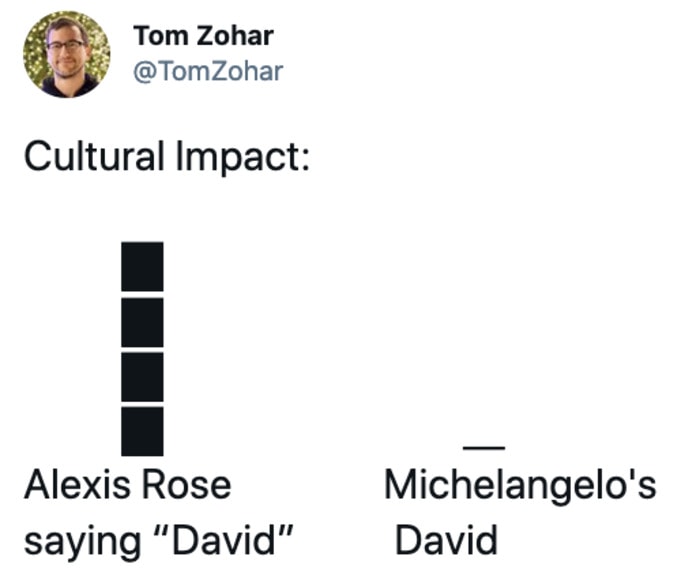Image resolution: width=700 pixels, height=583 pixels.
Task: Click the top black block of bar
Action: 142,267
